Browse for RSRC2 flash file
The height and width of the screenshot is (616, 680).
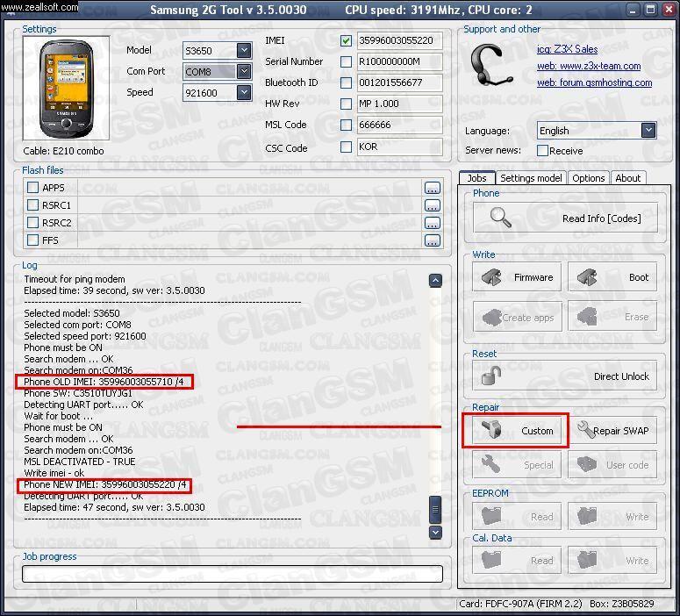pyautogui.click(x=432, y=223)
